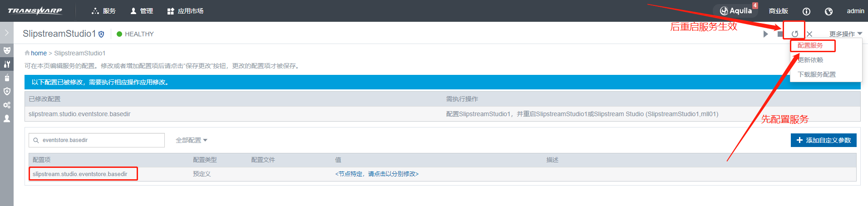868x206 pixels.
Task: Click the gears settings sidebar icon
Action: [x=7, y=105]
